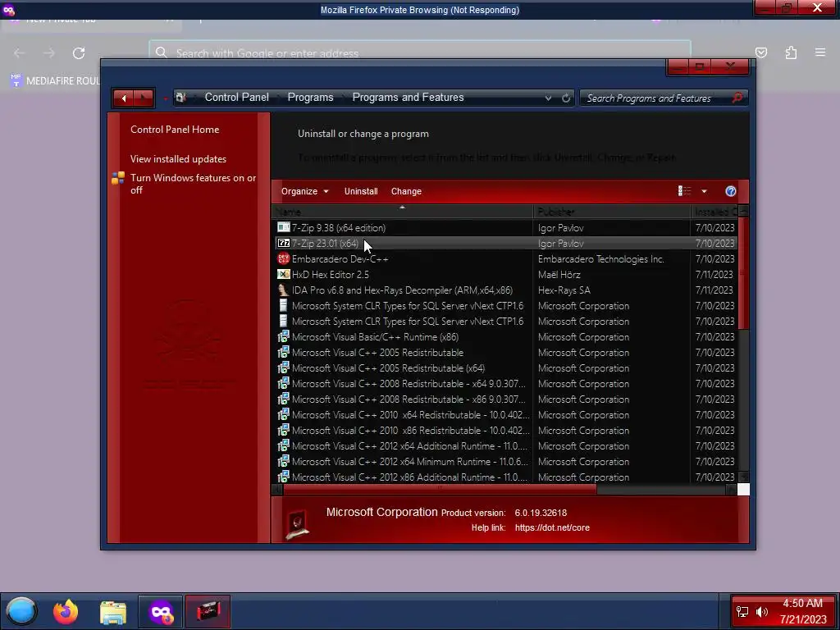840x630 pixels.
Task: Expand the address bar history dropdown
Action: click(548, 98)
